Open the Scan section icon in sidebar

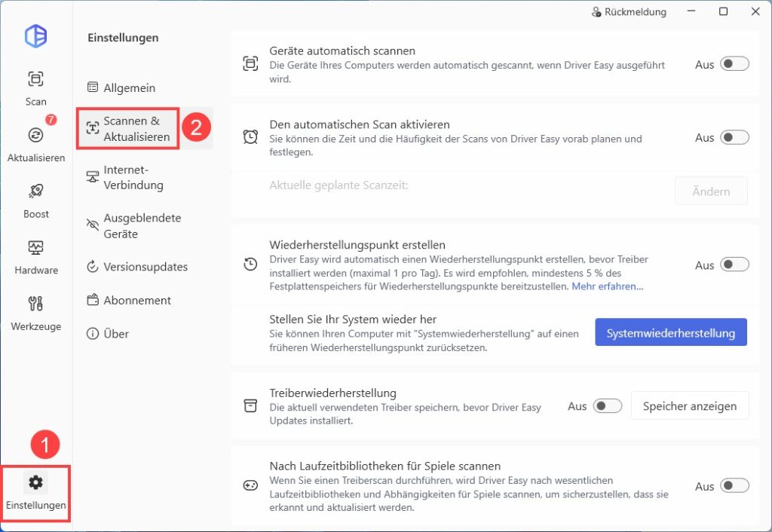point(35,78)
